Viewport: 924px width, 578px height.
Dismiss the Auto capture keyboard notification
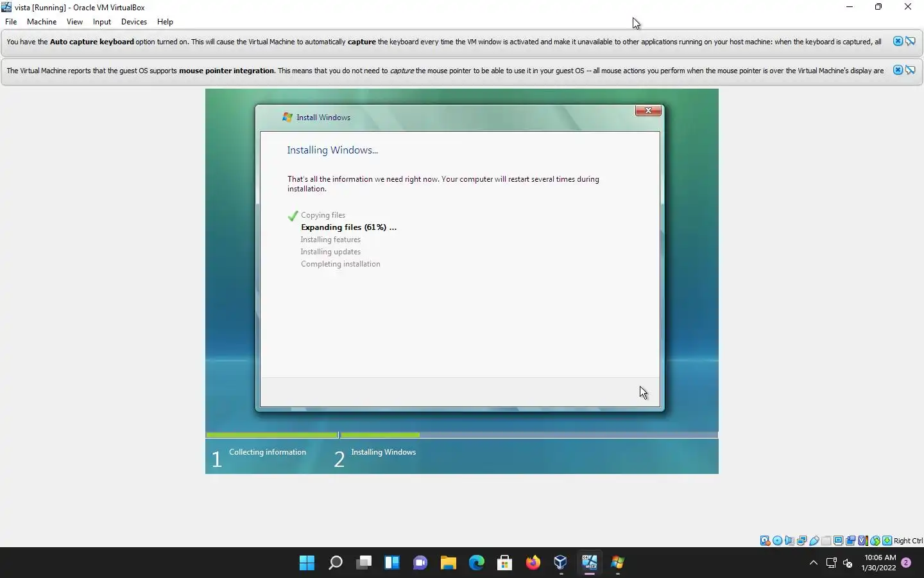(898, 41)
